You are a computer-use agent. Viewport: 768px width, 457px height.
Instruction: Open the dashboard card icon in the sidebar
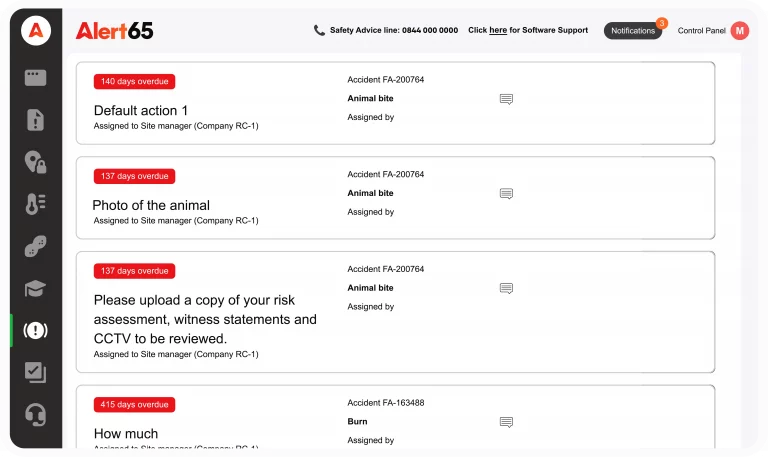pyautogui.click(x=36, y=78)
